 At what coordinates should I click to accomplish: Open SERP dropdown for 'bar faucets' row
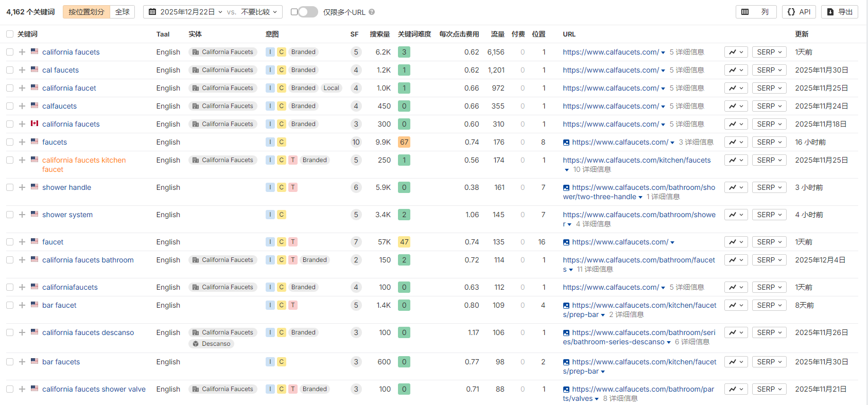pos(769,362)
